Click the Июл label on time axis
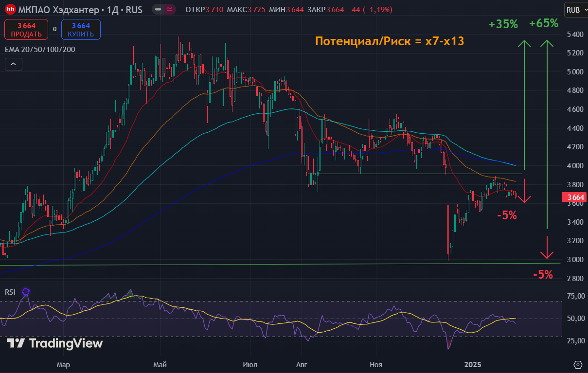 250,365
